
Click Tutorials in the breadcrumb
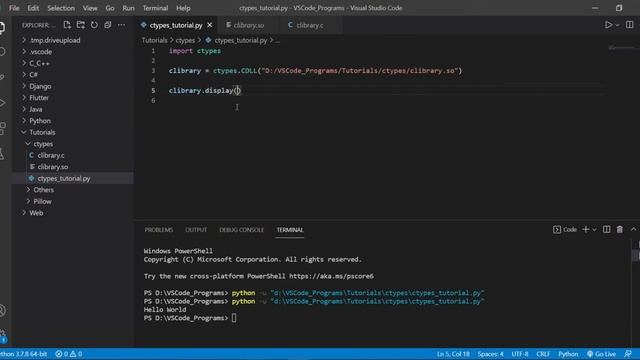coord(155,40)
